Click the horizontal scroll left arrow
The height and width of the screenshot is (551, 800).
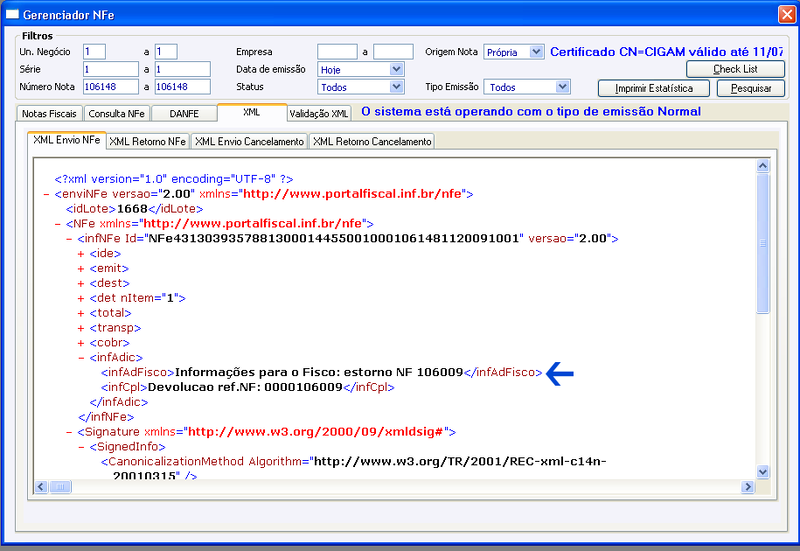(x=41, y=487)
